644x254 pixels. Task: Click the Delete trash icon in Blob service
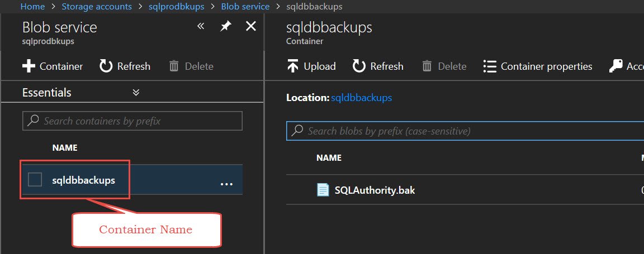(x=174, y=66)
